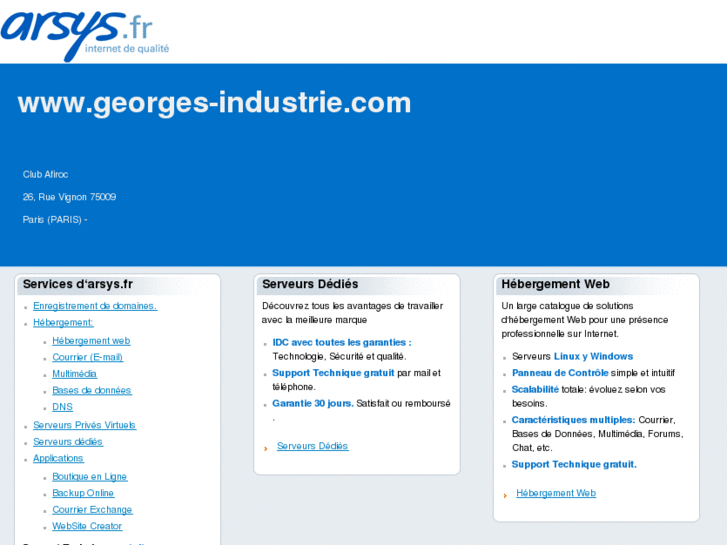Select address 26, Rue Vignon 75009
The width and height of the screenshot is (727, 545).
click(70, 197)
